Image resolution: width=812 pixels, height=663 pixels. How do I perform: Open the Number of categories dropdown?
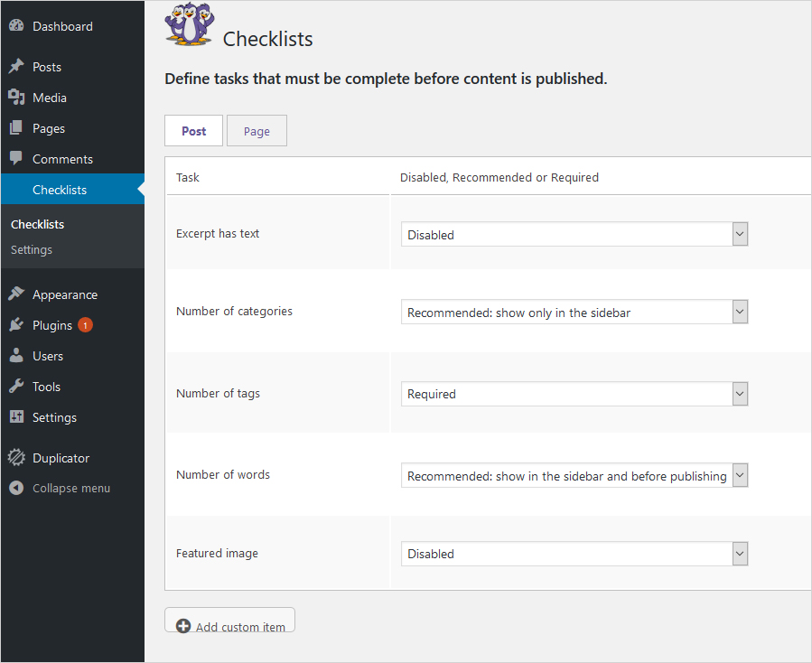[574, 313]
